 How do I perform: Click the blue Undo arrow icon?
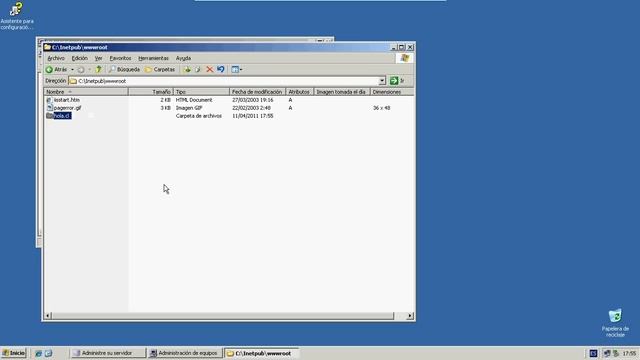(x=221, y=69)
